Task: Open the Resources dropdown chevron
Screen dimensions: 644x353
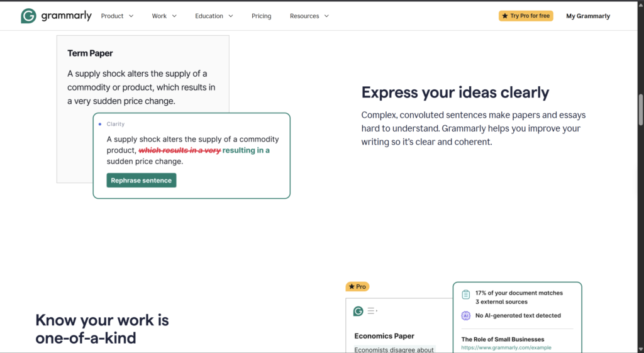Action: tap(326, 16)
